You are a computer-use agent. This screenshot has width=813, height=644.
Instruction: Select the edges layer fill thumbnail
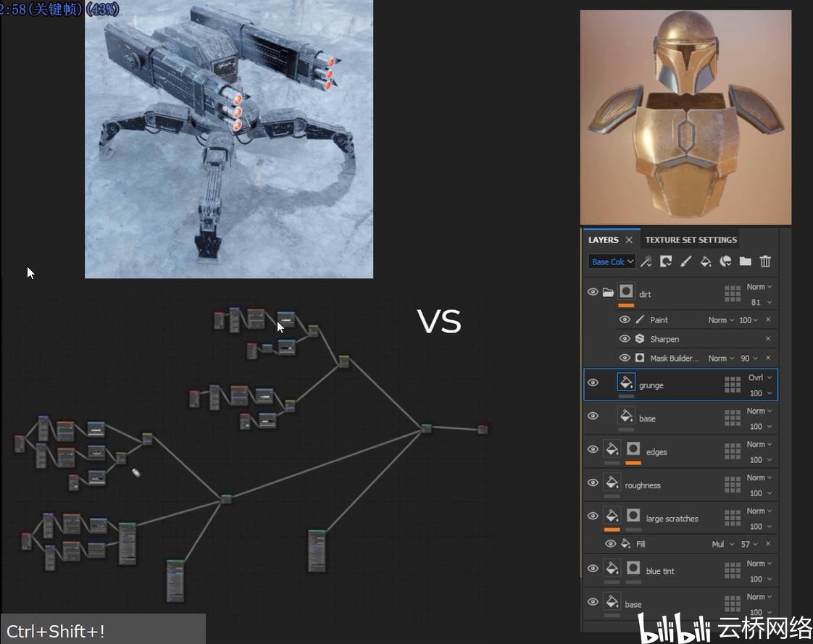(x=612, y=449)
